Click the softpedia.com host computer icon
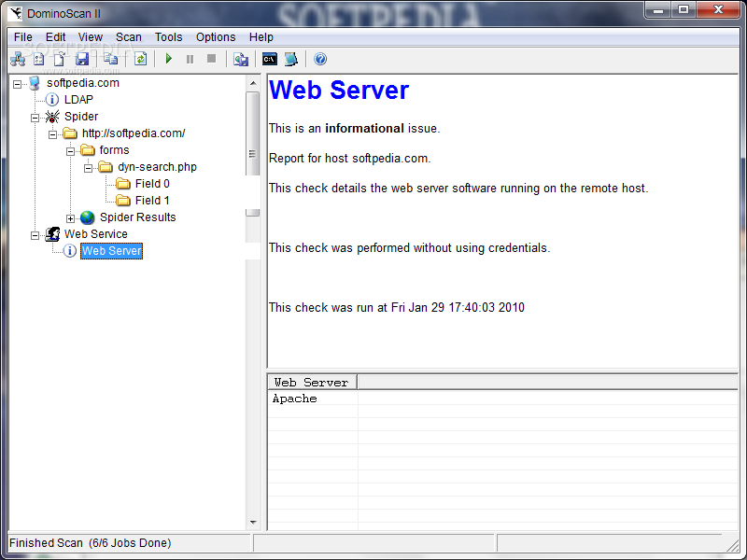 coord(35,83)
